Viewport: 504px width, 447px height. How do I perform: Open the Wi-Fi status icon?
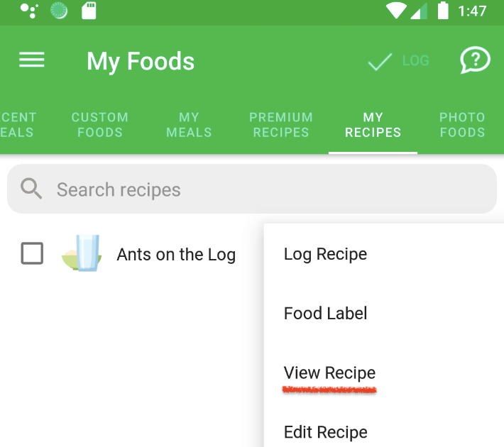(x=396, y=11)
